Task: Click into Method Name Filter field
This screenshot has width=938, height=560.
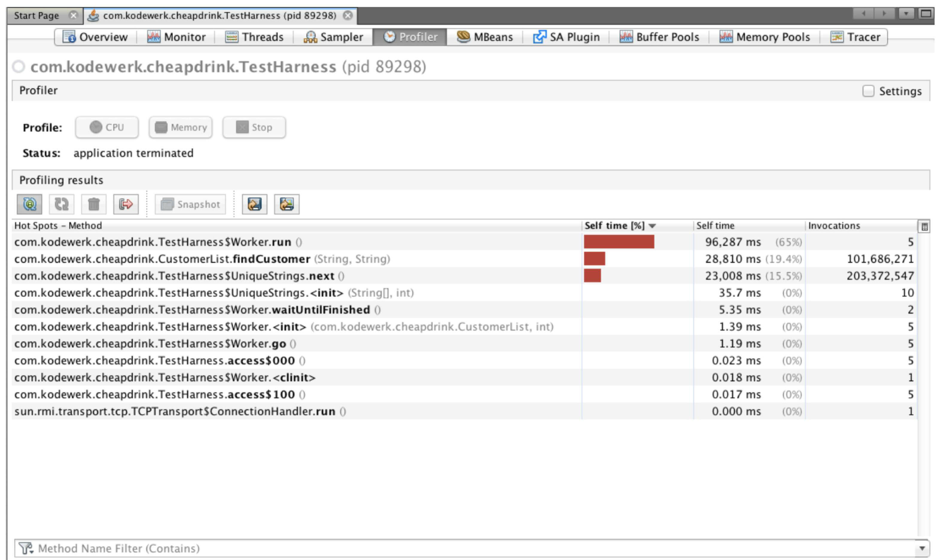Action: click(x=453, y=548)
